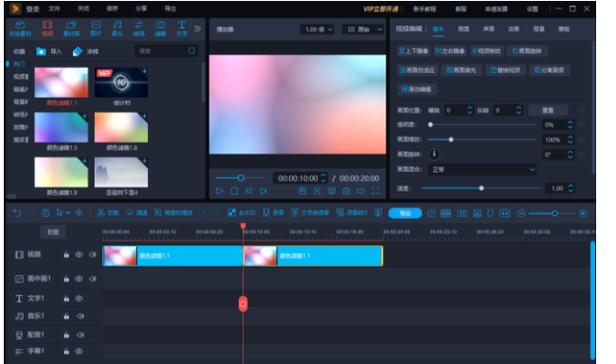Switch to the 动画 tab in edit panel
This screenshot has width=616, height=364.
click(x=514, y=29)
